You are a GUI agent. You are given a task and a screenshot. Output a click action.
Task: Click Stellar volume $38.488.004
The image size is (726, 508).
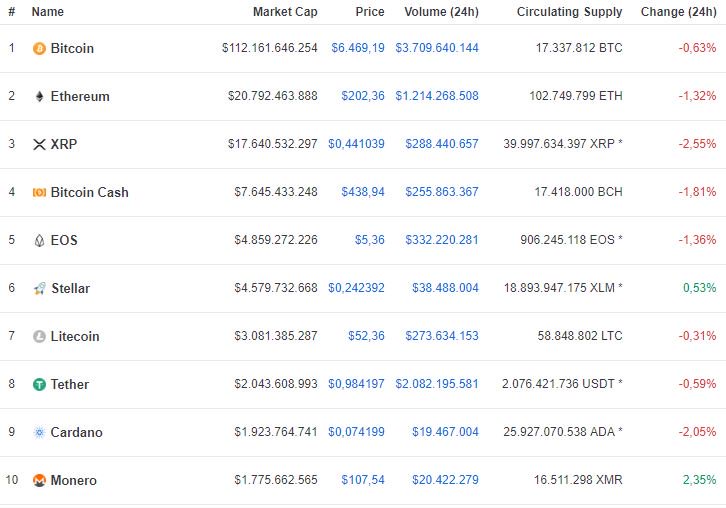coord(445,288)
